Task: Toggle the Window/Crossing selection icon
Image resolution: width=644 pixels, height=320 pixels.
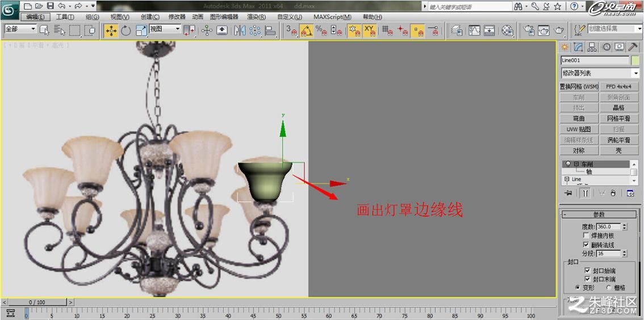Action: pos(90,30)
